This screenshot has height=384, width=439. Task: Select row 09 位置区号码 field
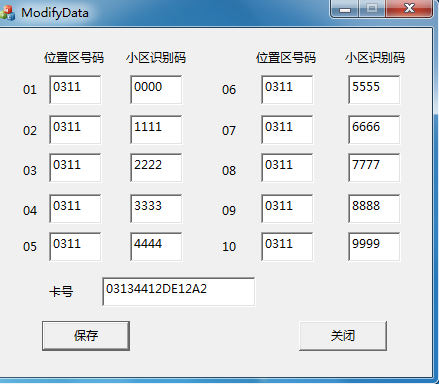click(287, 209)
